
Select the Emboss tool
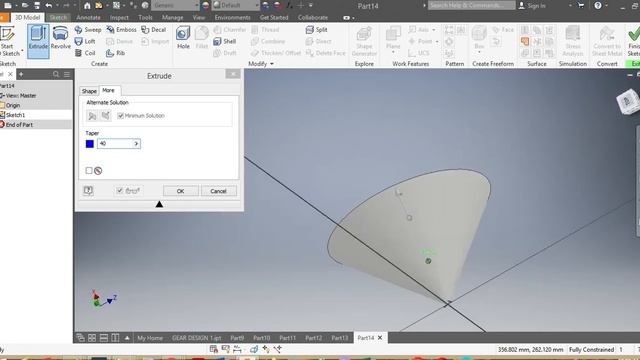tap(121, 29)
